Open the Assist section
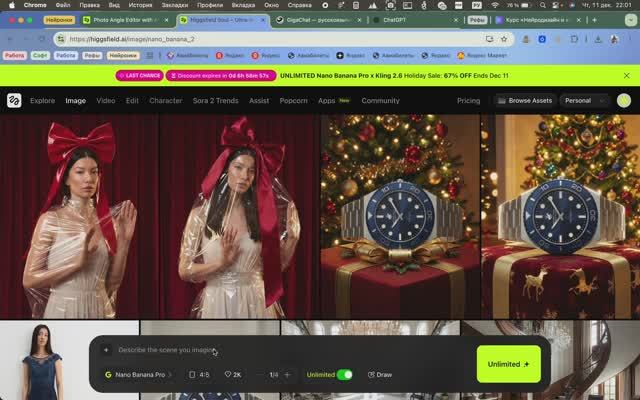Screen dimensions: 640x400 (x=259, y=100)
